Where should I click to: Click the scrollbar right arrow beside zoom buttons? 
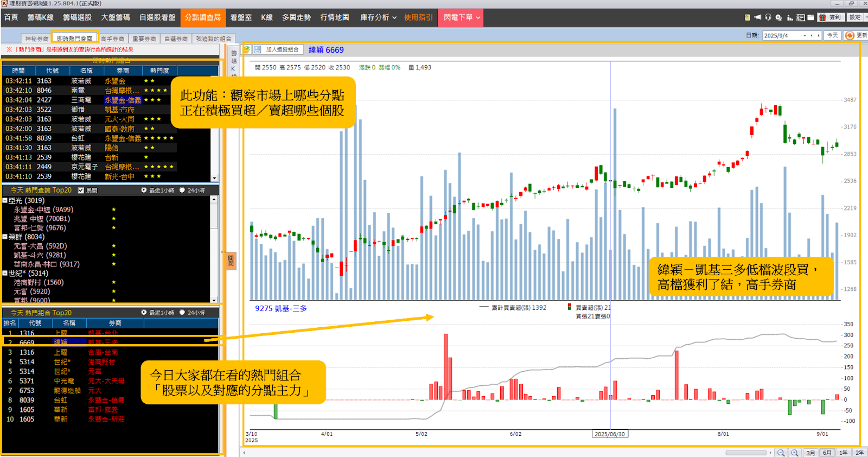click(x=770, y=453)
